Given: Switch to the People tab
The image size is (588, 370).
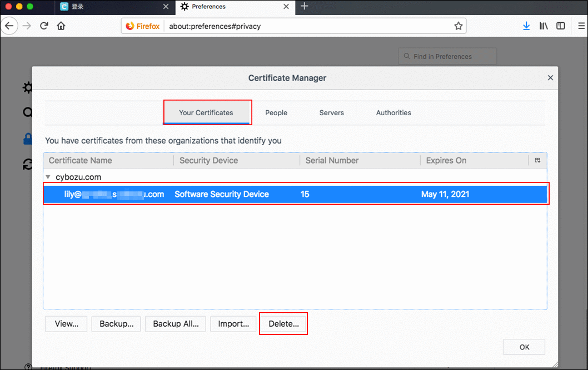Looking at the screenshot, I should (x=276, y=112).
